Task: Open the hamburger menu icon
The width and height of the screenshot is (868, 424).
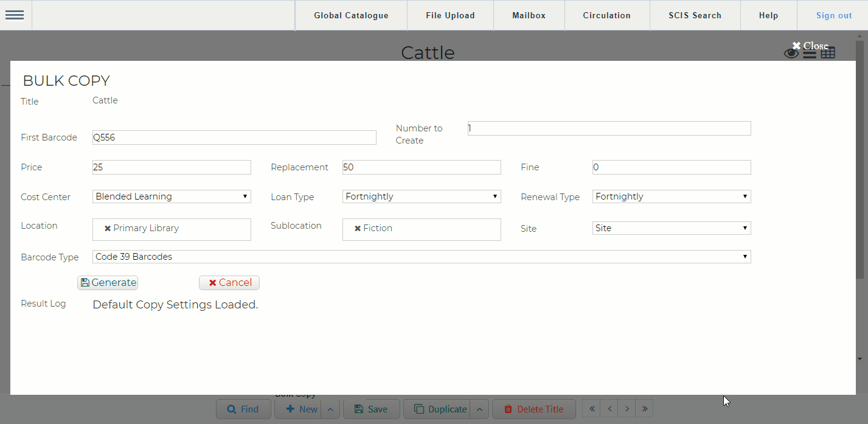Action: click(14, 15)
